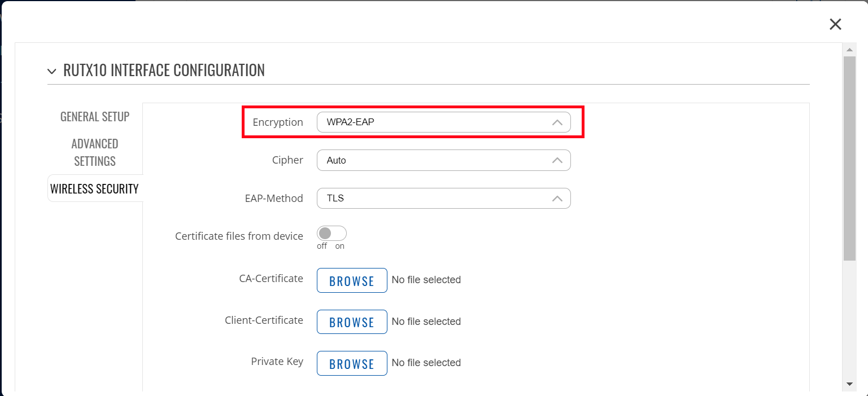Image resolution: width=868 pixels, height=396 pixels.
Task: Browse for a CA-Certificate file
Action: click(x=352, y=280)
